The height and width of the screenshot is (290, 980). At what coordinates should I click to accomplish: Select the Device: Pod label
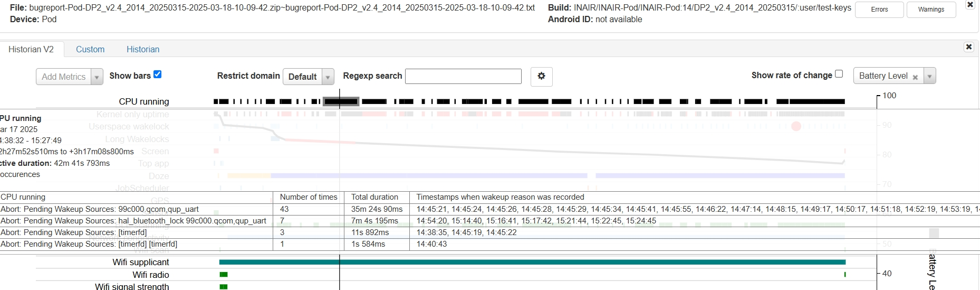(33, 19)
